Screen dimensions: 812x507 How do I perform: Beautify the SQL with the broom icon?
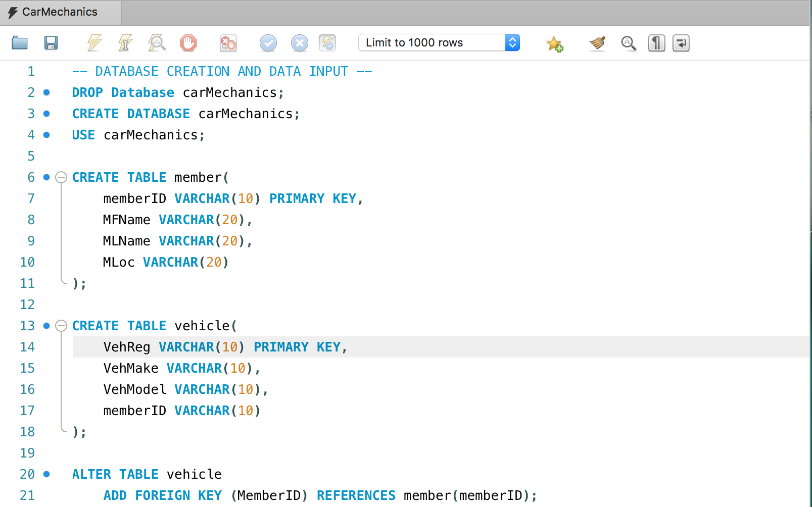[597, 43]
